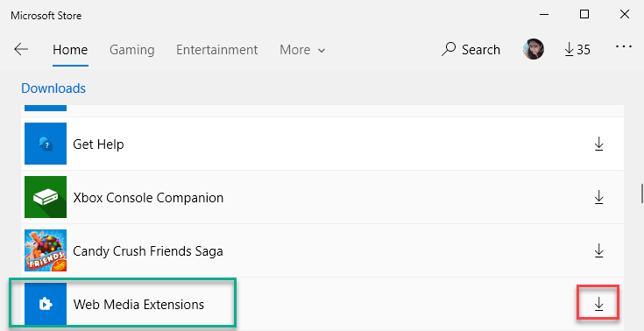The height and width of the screenshot is (331, 644).
Task: Open the Home tab
Action: pos(70,50)
